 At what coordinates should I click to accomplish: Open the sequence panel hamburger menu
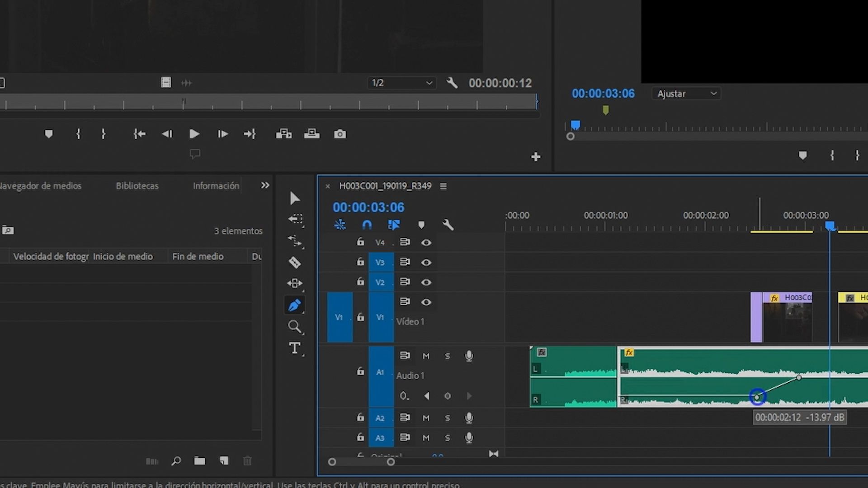[443, 186]
